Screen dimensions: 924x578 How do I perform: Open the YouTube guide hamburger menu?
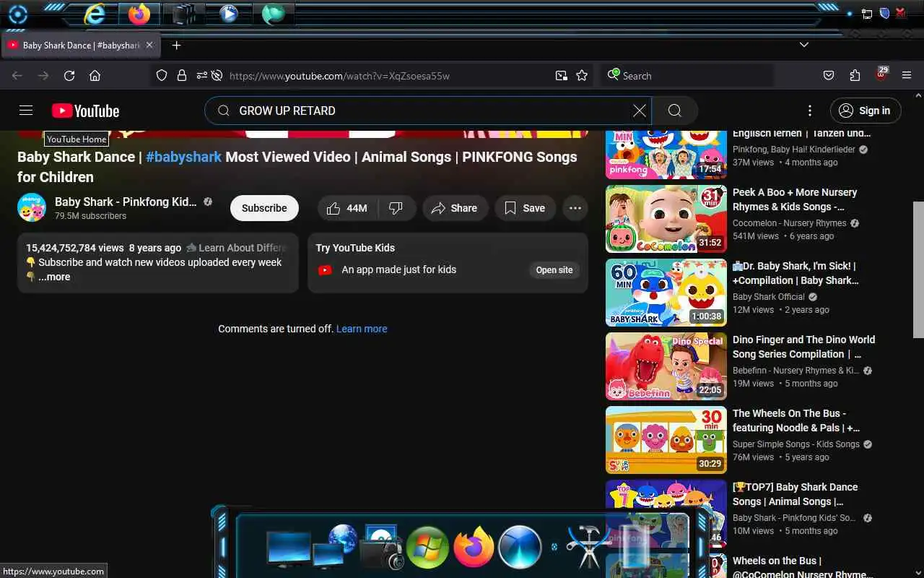[x=26, y=111]
